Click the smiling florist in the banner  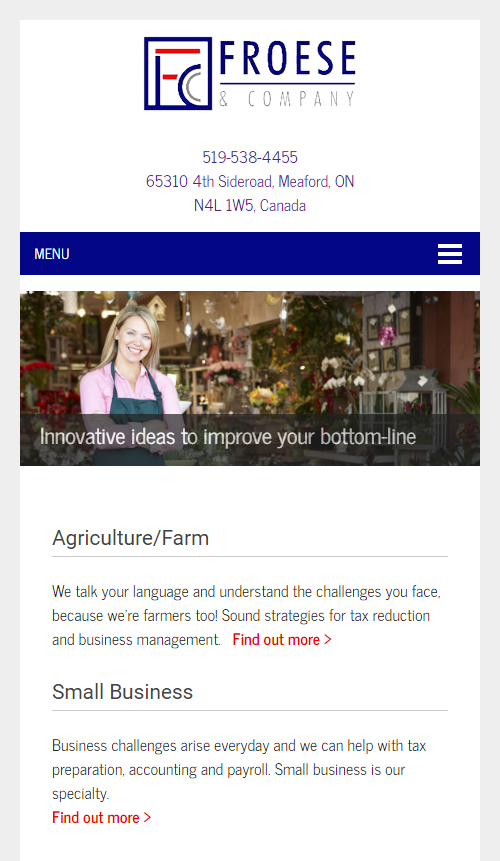(x=132, y=379)
